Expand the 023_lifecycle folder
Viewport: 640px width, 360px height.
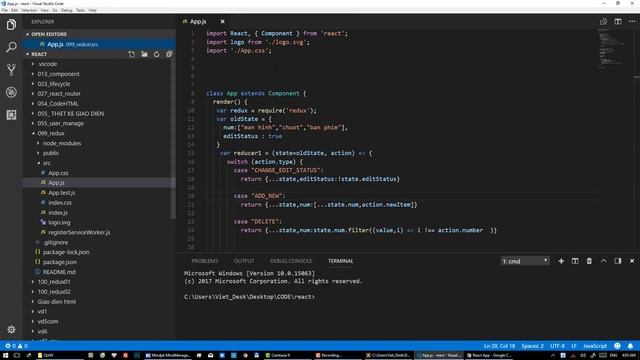pos(53,84)
